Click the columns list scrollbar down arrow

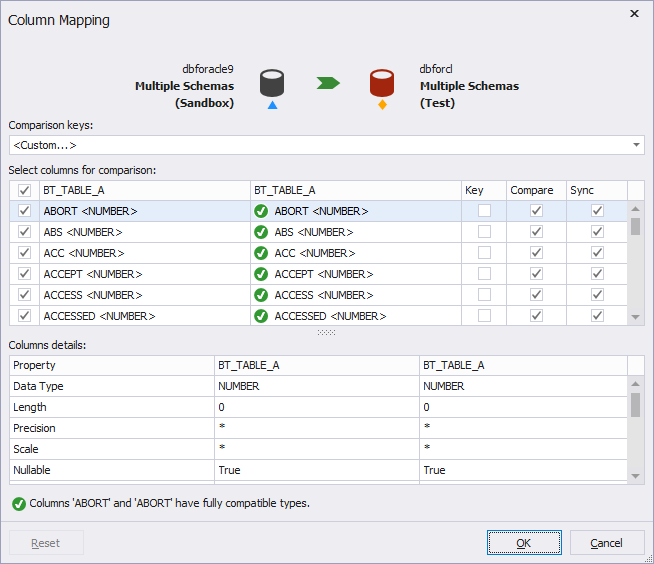tap(636, 317)
